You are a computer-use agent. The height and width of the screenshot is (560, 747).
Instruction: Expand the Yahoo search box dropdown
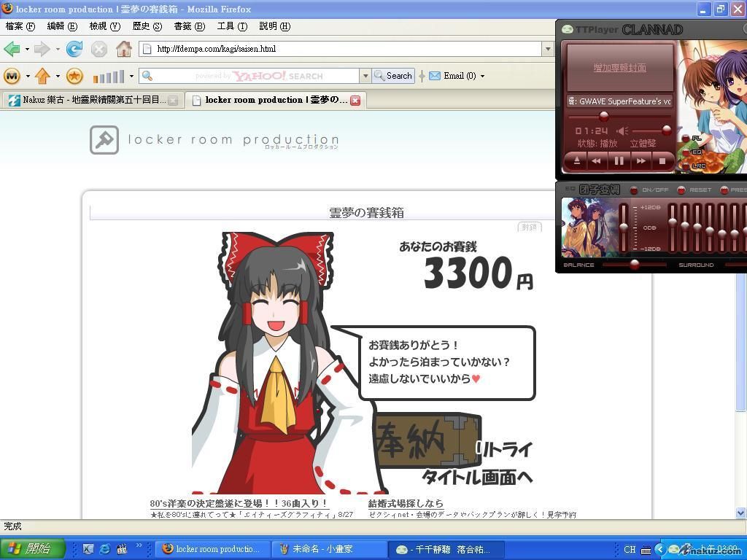coord(365,76)
